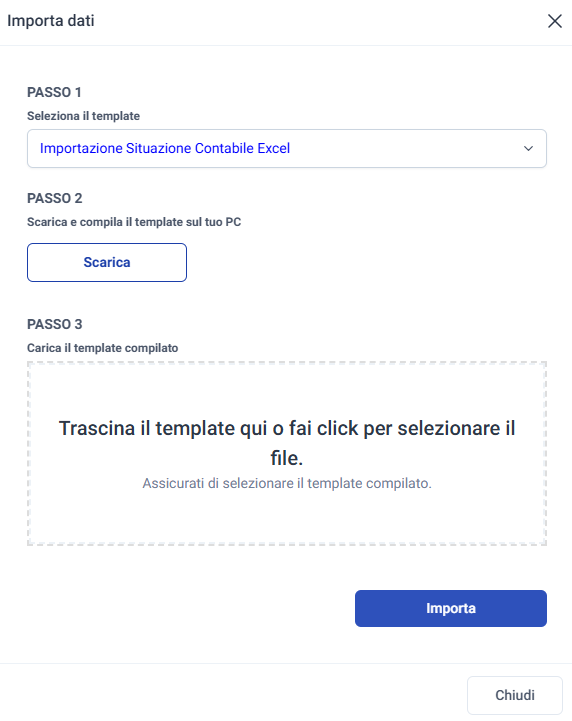Dismiss the dialog using the Chiudi button

[515, 695]
